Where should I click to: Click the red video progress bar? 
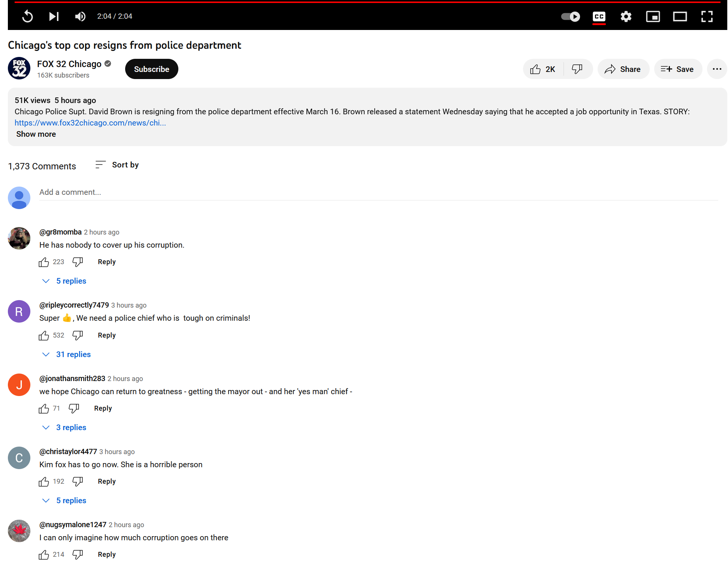point(367,2)
